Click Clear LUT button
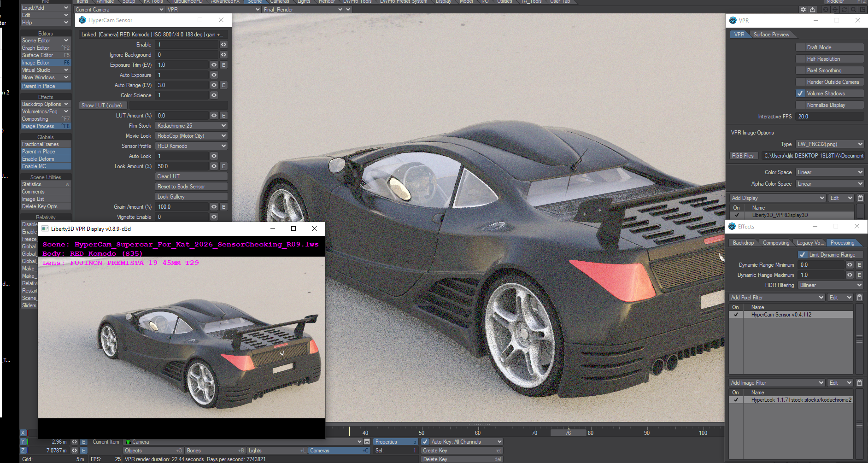The image size is (868, 463). click(191, 176)
